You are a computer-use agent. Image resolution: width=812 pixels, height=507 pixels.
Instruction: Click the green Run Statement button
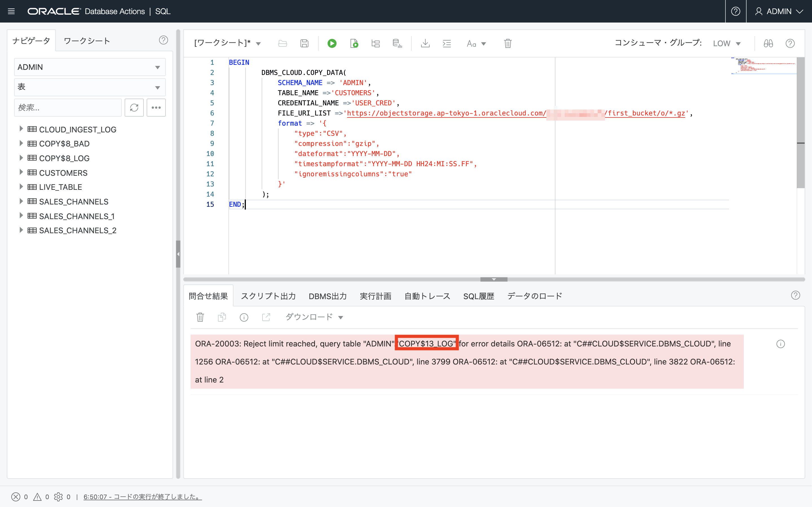[x=332, y=43]
